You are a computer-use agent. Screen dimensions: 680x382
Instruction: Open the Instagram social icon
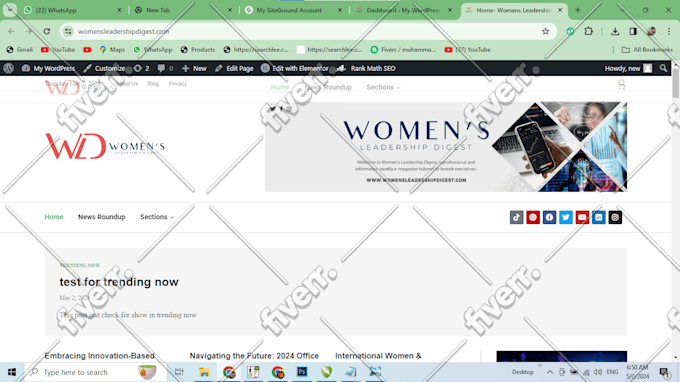[615, 217]
